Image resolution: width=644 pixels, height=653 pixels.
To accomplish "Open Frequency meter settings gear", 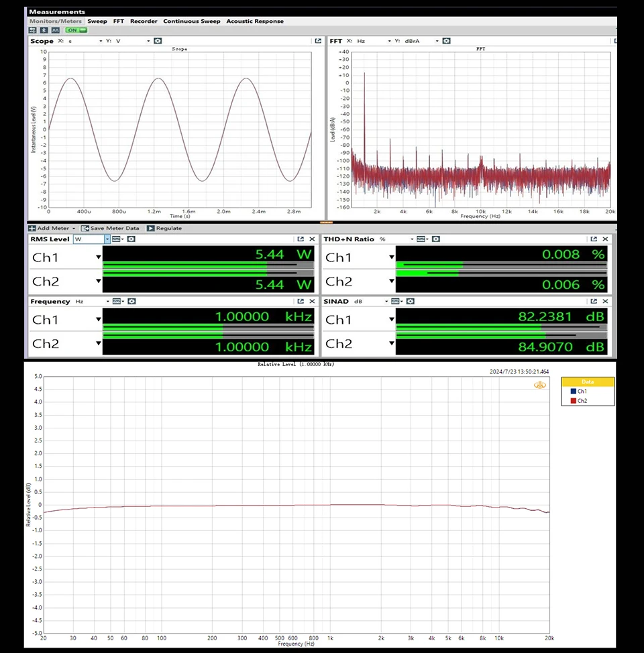I will click(131, 301).
